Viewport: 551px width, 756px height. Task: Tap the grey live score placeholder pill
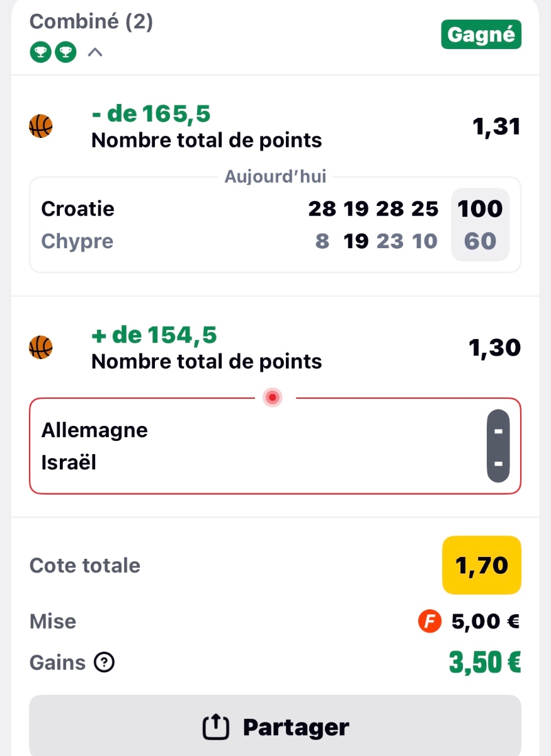pos(498,446)
